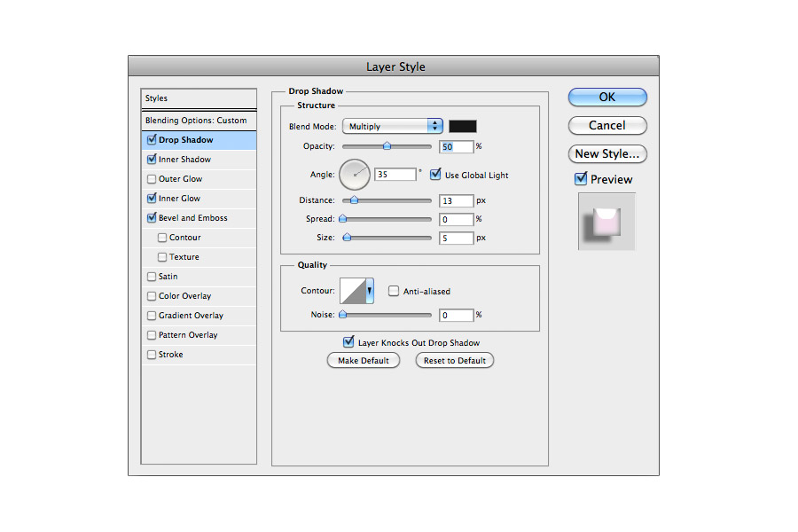Viewport: 798px width, 532px height.
Task: Click the Distance slider handle
Action: [354, 200]
